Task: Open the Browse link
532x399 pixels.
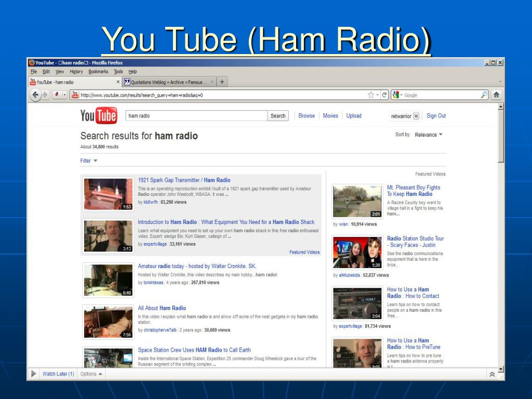Action: click(x=307, y=116)
